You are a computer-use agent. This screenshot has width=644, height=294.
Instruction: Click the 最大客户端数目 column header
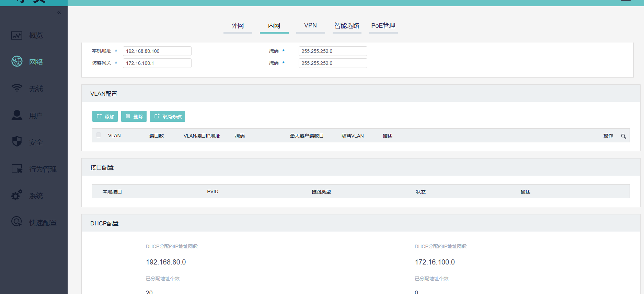point(307,136)
